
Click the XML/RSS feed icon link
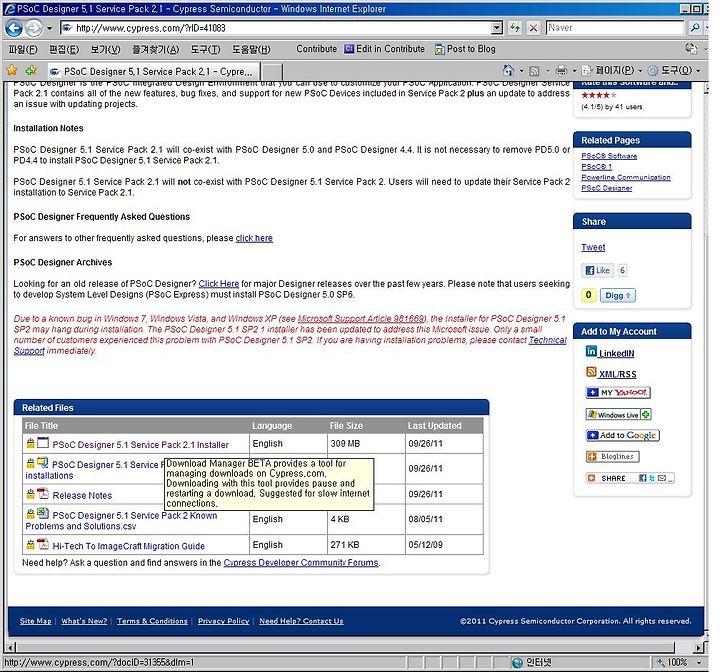611,373
